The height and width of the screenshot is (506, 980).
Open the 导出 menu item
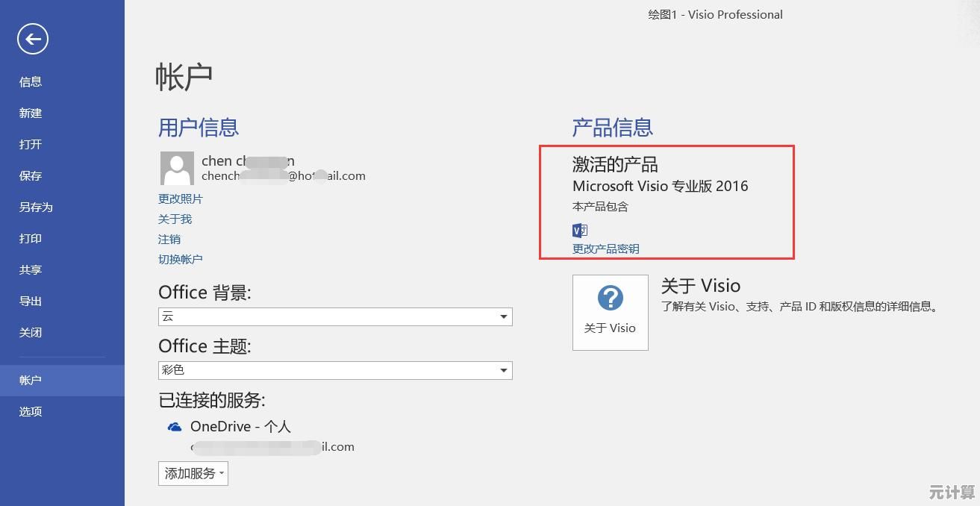tap(31, 302)
